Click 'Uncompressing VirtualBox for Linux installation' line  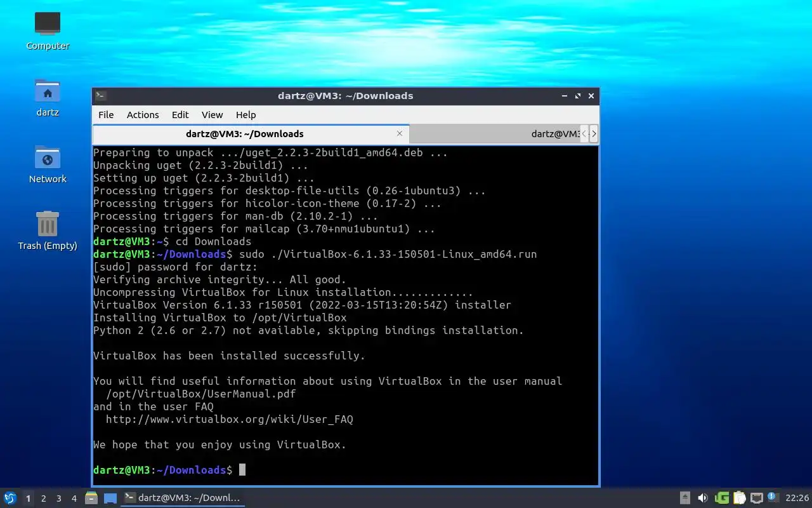tap(284, 292)
